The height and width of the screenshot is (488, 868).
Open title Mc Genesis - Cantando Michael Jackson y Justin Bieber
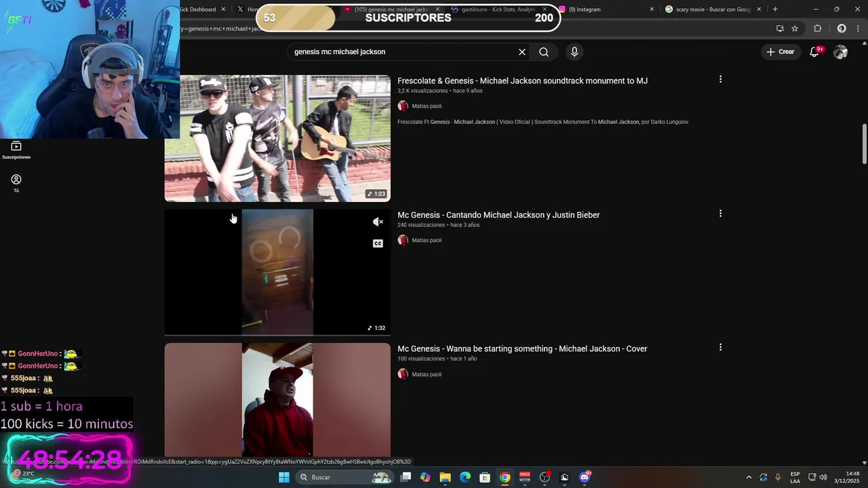(498, 215)
